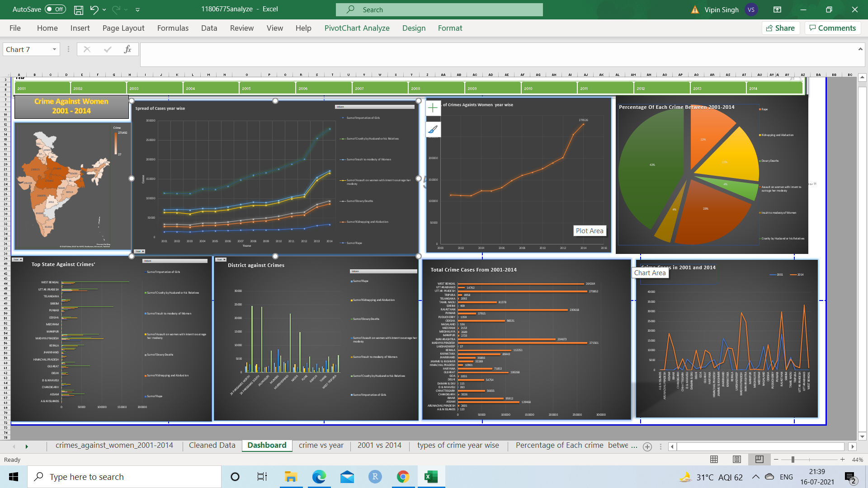Open Chart Styles paintbrush button
This screenshot has width=868, height=488.
[x=433, y=130]
